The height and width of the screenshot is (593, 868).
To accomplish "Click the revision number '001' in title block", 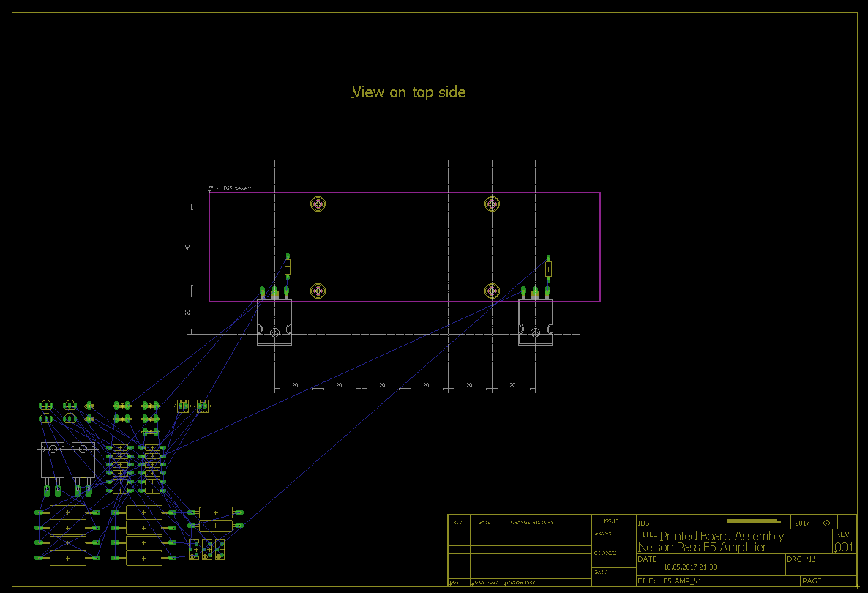I will pyautogui.click(x=844, y=547).
